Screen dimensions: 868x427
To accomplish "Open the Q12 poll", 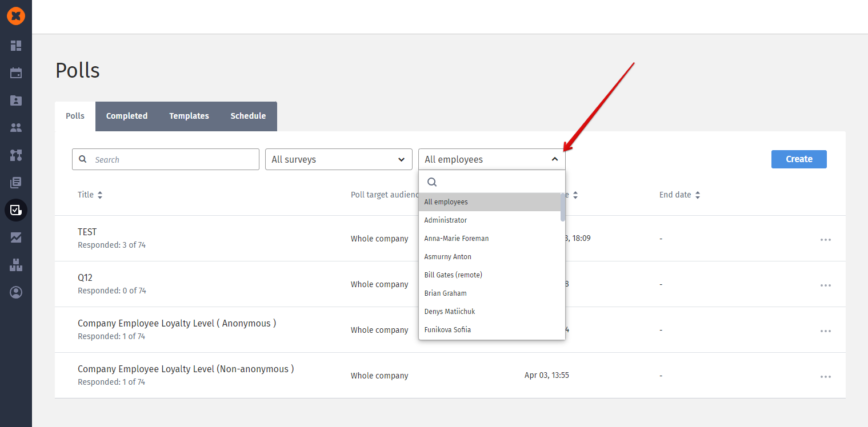I will (x=85, y=277).
